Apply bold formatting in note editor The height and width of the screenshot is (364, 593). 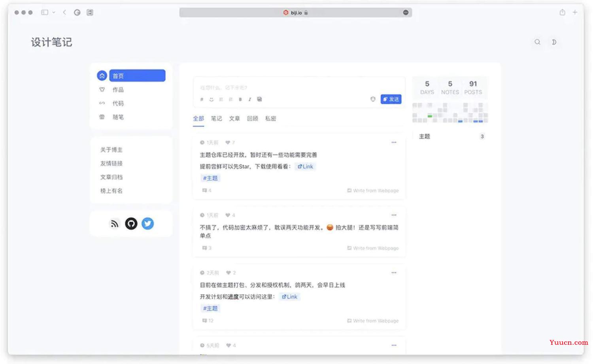point(240,100)
